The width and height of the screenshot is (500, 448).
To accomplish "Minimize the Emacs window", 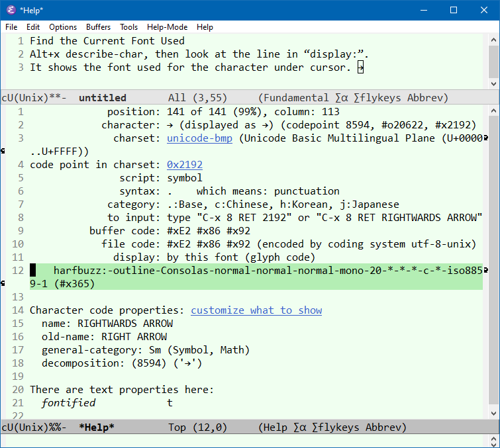I will coord(423,10).
